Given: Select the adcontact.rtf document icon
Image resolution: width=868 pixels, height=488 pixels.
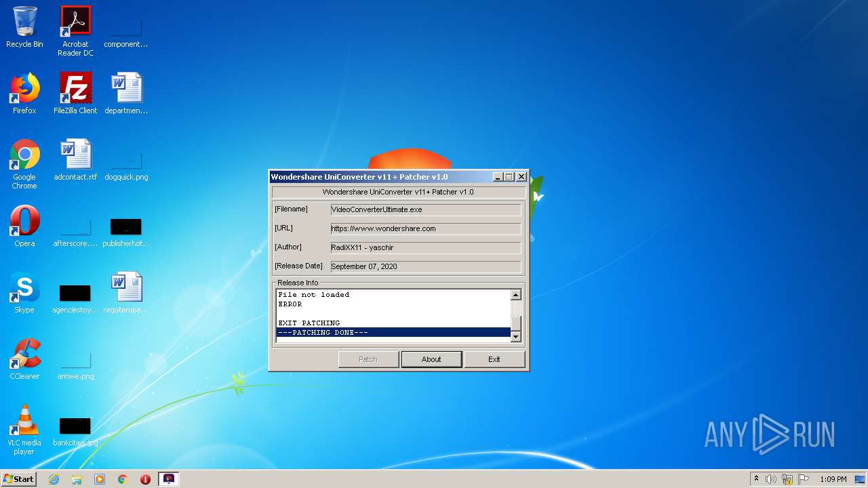Looking at the screenshot, I should (x=75, y=160).
